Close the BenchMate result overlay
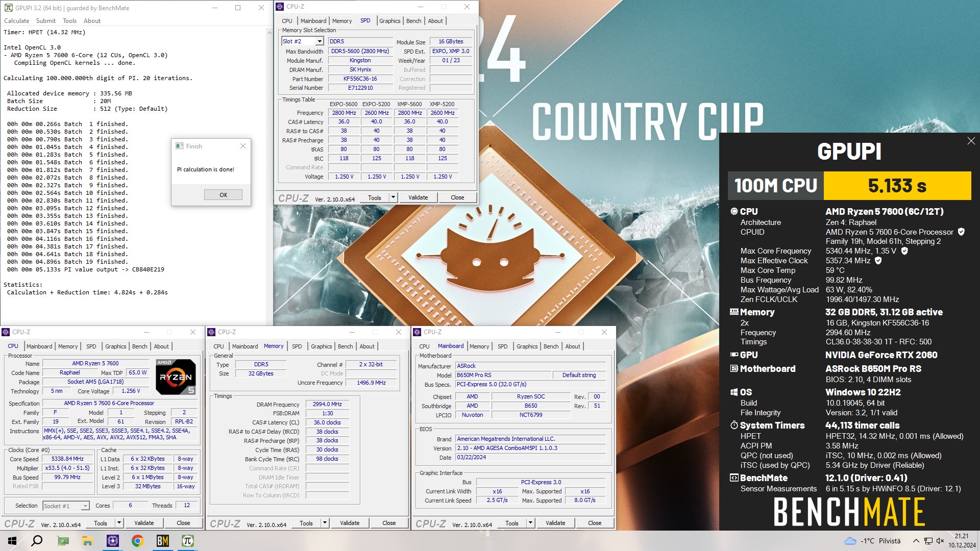The width and height of the screenshot is (980, 551). [971, 141]
